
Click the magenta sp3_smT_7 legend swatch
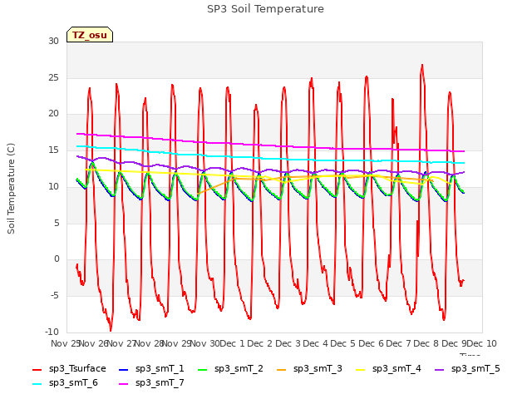pyautogui.click(x=124, y=384)
